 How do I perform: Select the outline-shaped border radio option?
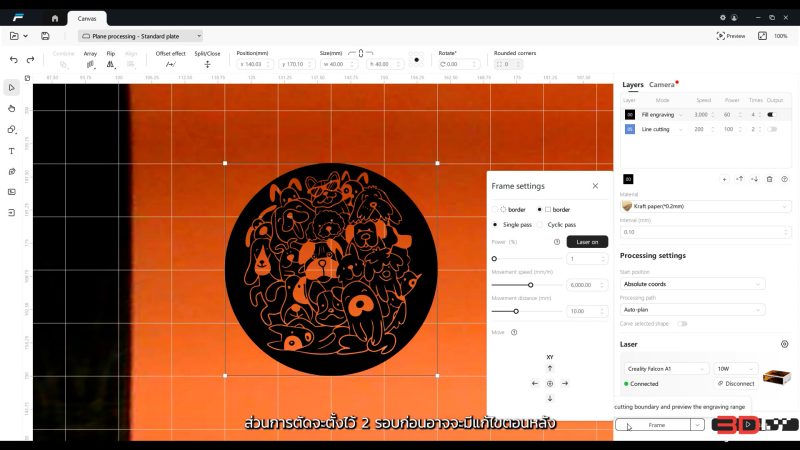[494, 209]
